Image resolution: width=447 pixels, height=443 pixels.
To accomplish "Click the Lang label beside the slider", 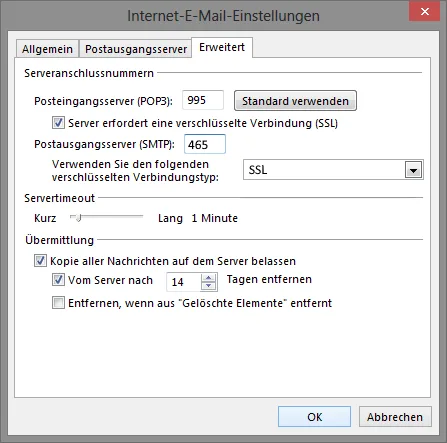I will pyautogui.click(x=170, y=218).
